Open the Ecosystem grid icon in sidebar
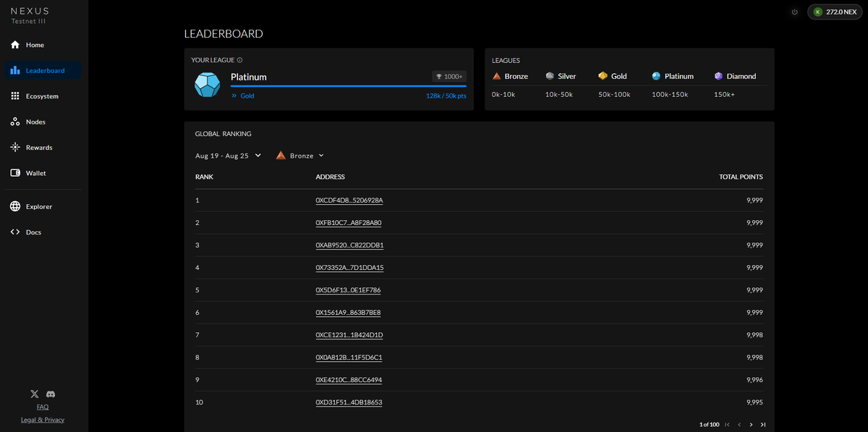Screen dimensions: 868x432 15,96
